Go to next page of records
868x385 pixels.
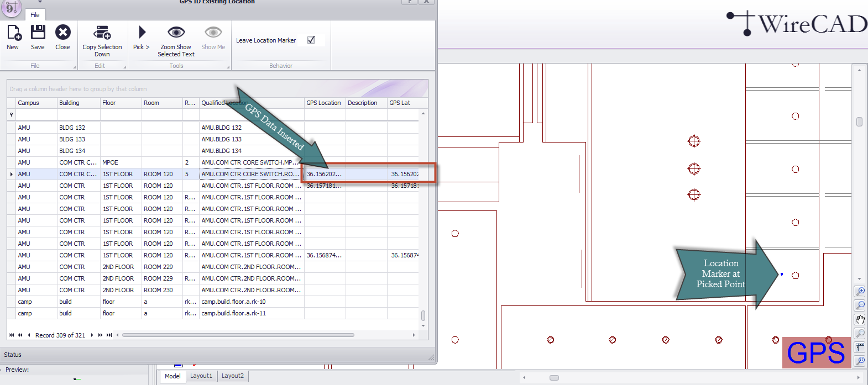100,335
